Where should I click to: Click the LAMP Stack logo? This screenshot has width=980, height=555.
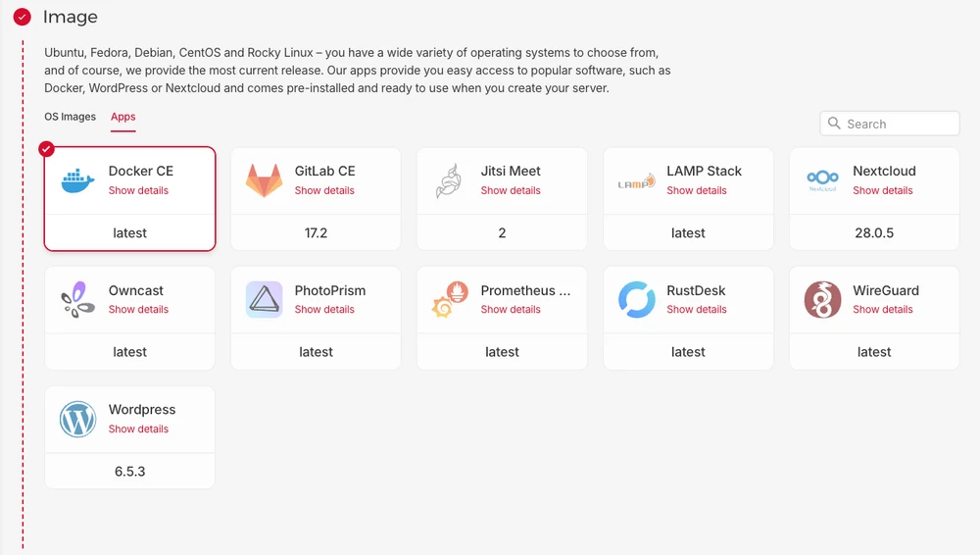pos(636,181)
